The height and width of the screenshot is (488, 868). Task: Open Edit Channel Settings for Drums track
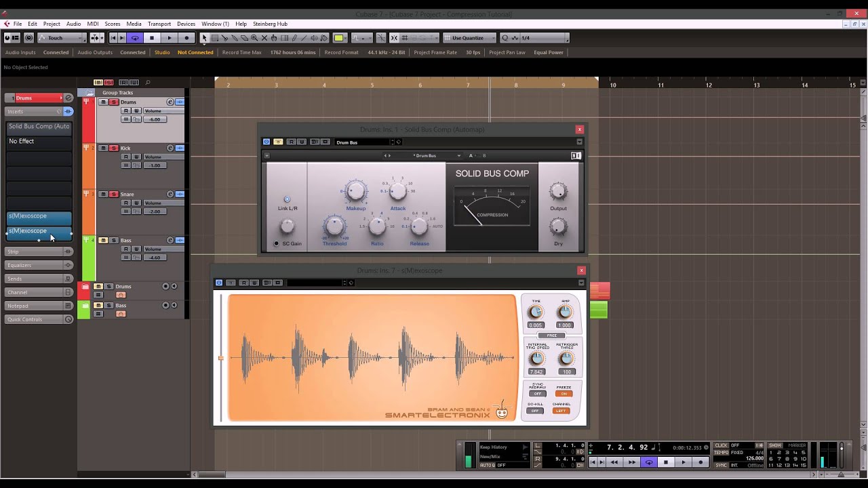[x=170, y=102]
